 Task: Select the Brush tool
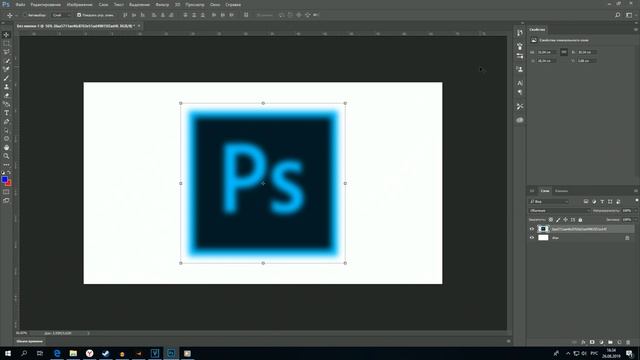click(7, 78)
